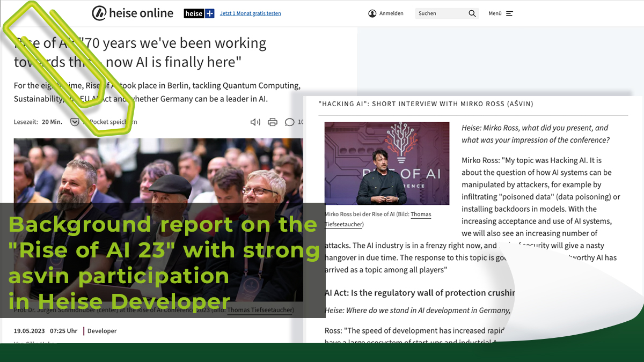Click inside the Suchen search field
Viewport: 644px width, 362px height.
440,13
